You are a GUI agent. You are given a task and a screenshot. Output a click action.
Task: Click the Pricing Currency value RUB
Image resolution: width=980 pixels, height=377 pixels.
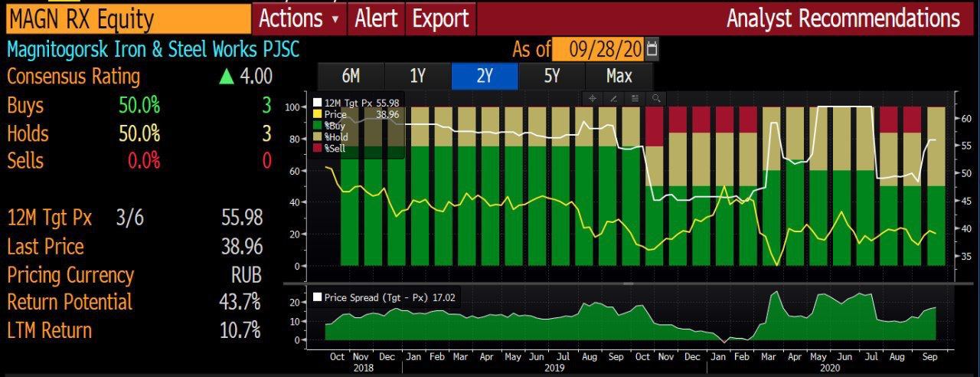[247, 275]
